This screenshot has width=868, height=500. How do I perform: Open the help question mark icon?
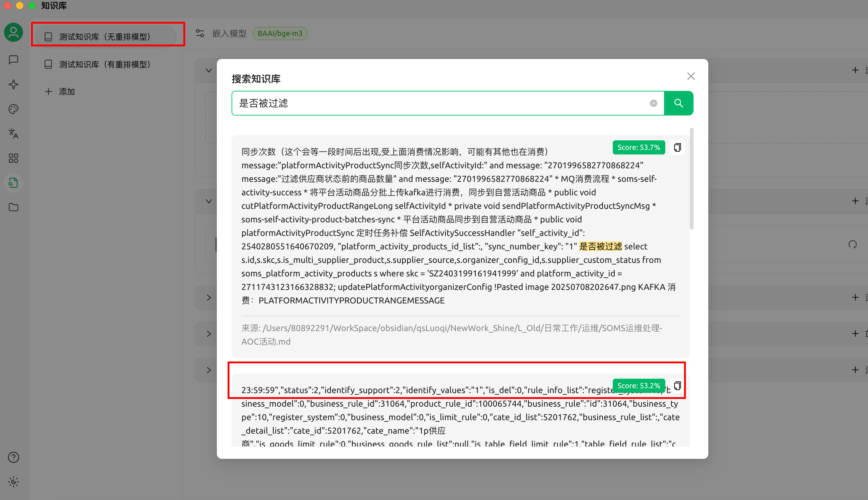[x=14, y=457]
